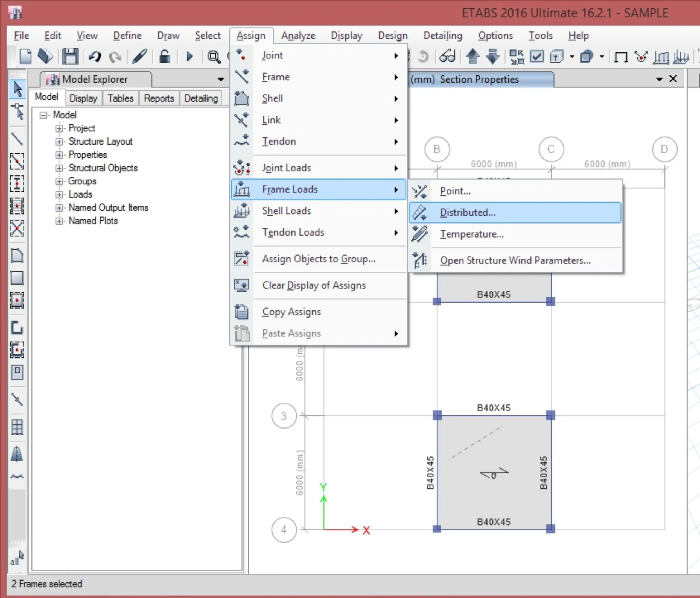Open the Model Explorer panel dropdown arrow
The height and width of the screenshot is (598, 700).
pos(221,79)
